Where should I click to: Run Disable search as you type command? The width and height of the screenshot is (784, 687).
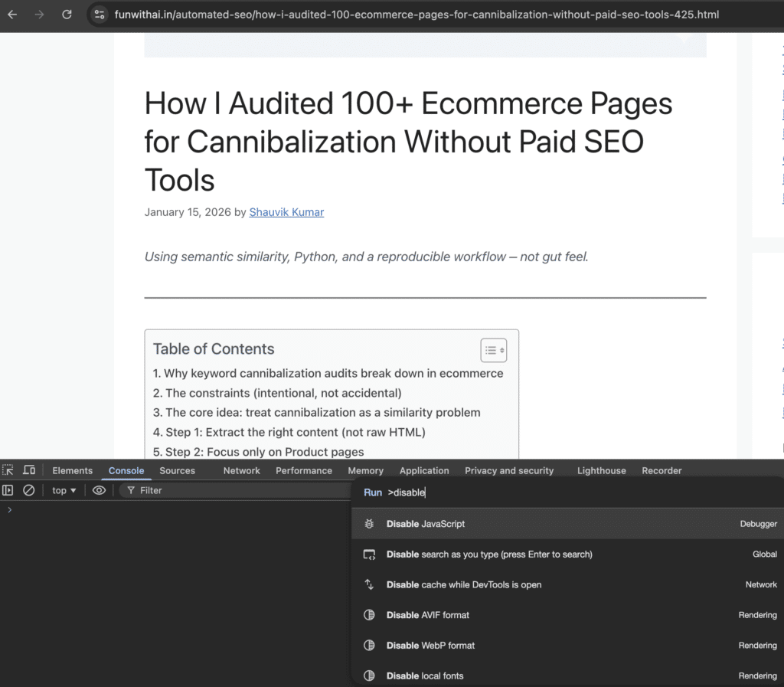(567, 555)
